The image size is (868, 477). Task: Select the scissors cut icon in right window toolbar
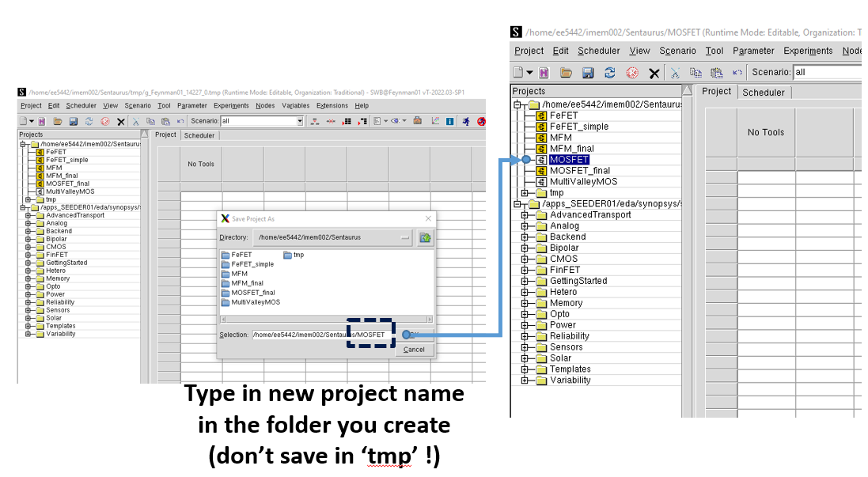coord(676,73)
